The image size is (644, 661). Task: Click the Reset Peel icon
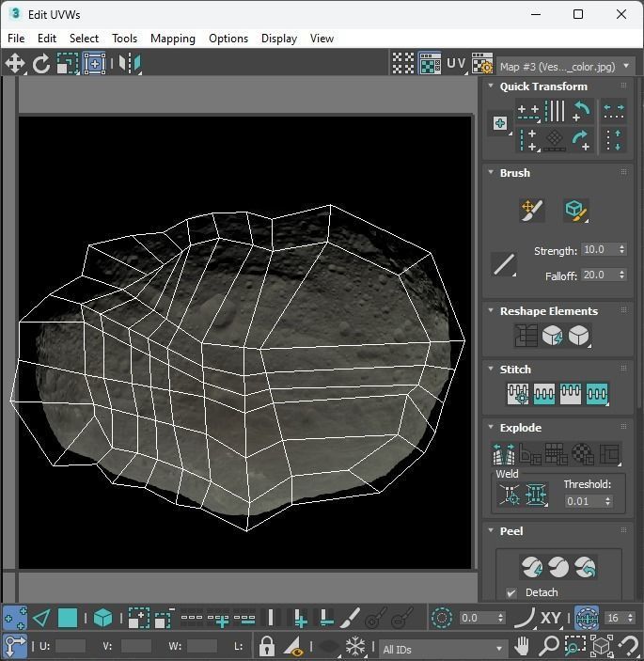tap(586, 567)
